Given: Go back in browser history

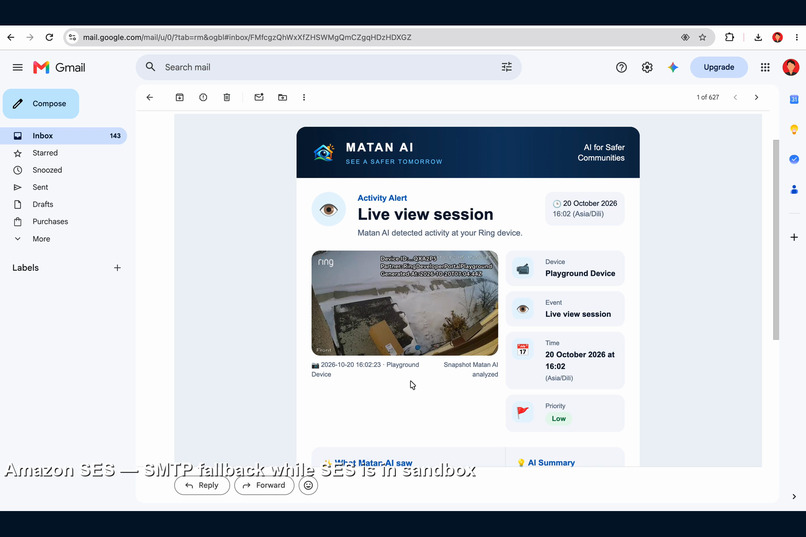Looking at the screenshot, I should click(x=11, y=37).
